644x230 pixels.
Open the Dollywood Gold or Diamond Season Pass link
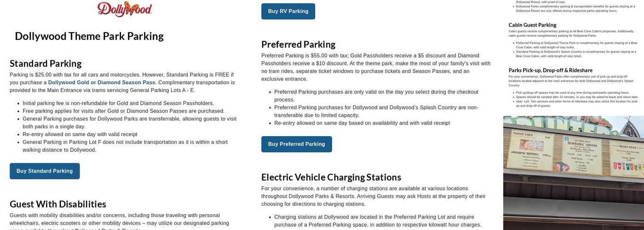[x=102, y=83]
